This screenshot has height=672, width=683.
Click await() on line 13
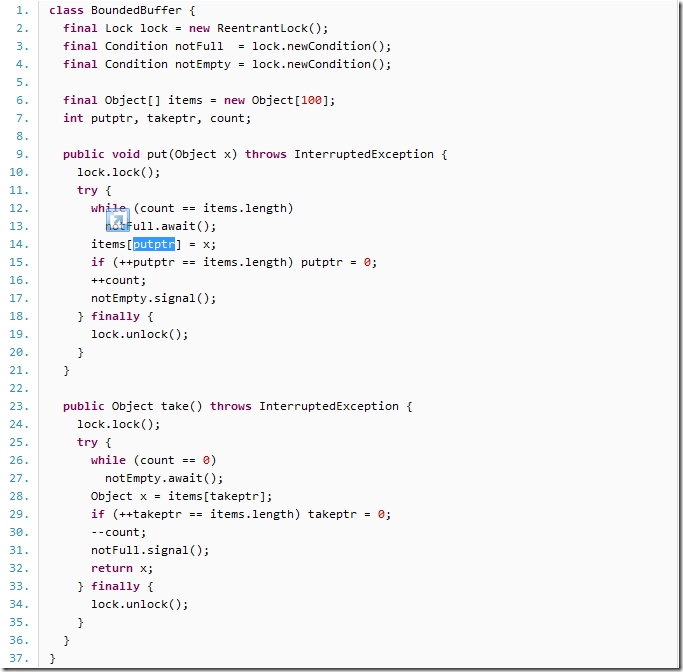(x=185, y=226)
